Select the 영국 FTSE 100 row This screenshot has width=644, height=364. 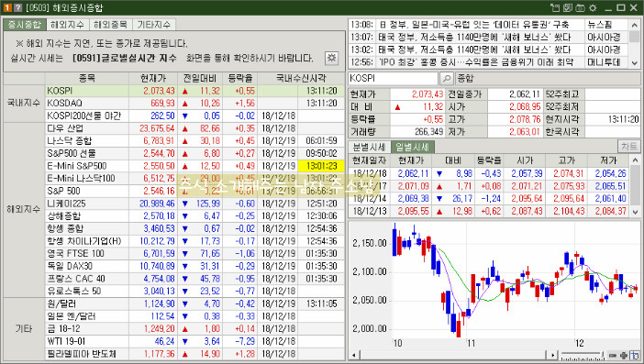click(x=194, y=254)
